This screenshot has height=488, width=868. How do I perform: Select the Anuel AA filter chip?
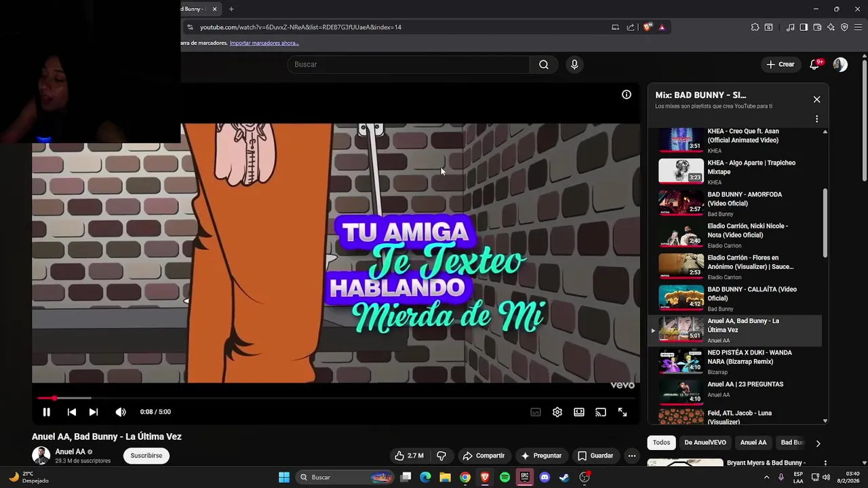pos(753,443)
